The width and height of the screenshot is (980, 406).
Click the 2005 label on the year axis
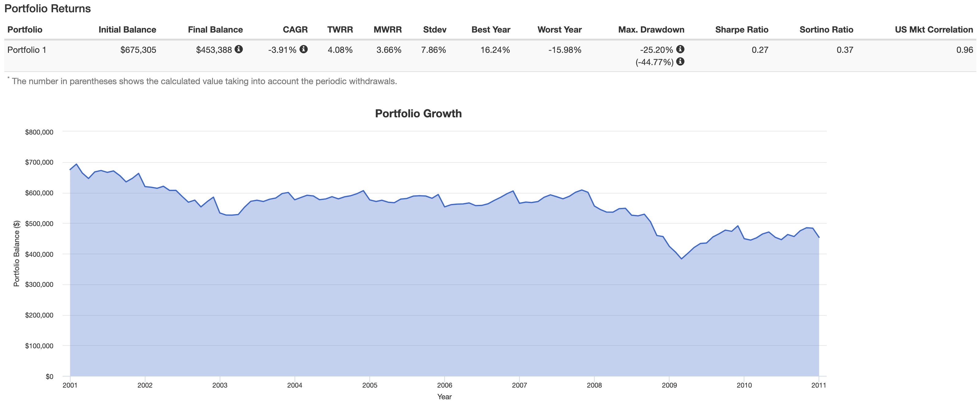[369, 385]
